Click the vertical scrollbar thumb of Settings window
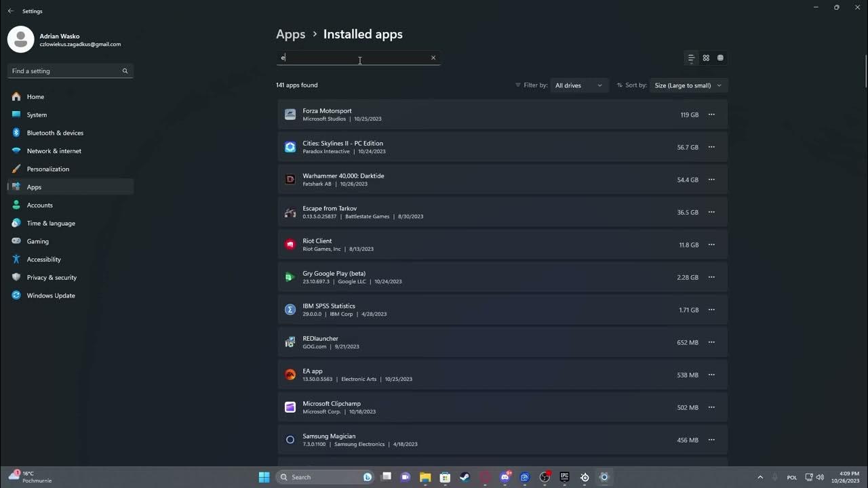The image size is (868, 488). tap(865, 70)
